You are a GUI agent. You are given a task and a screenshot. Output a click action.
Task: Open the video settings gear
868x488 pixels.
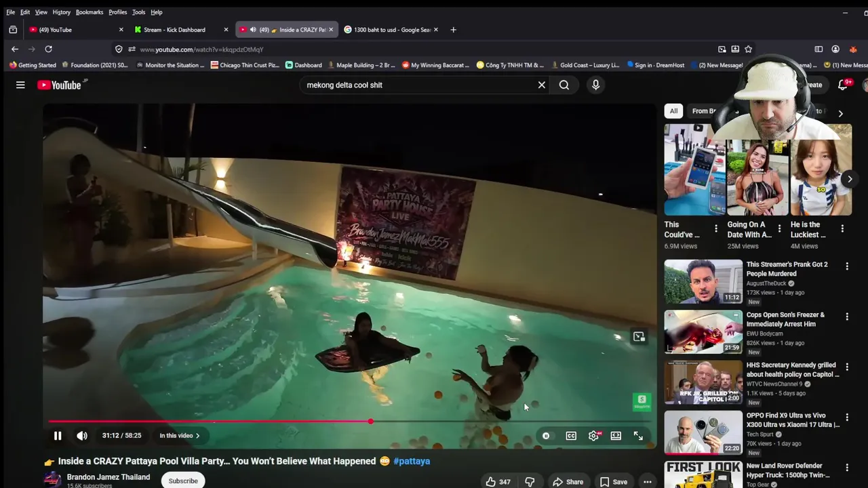pyautogui.click(x=594, y=436)
